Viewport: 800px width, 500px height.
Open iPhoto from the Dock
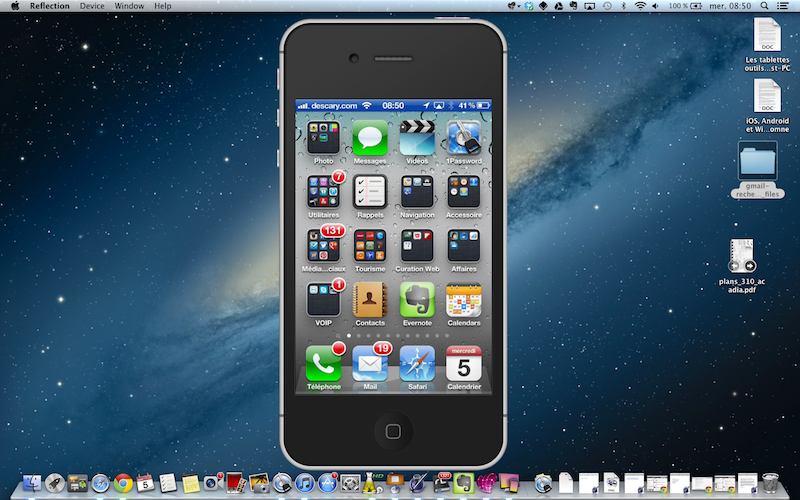259,483
